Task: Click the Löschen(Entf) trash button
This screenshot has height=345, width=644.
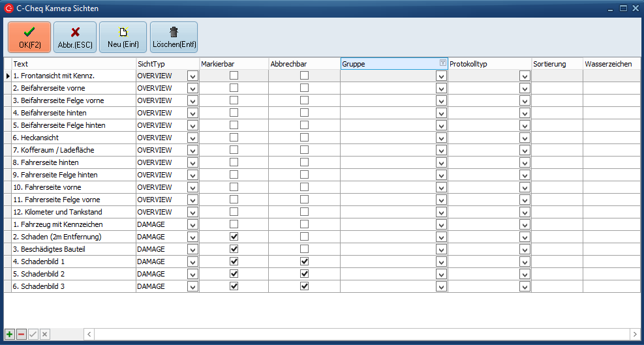Action: (x=174, y=37)
